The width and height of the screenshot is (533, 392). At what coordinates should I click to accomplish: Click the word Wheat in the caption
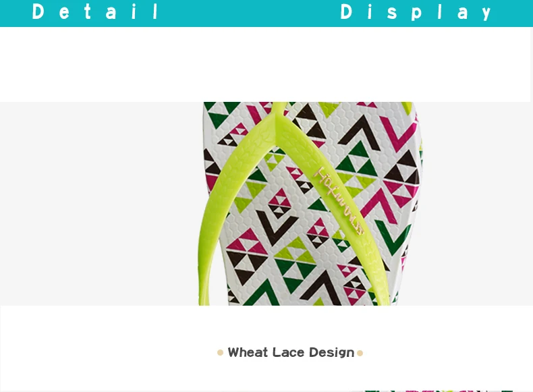(x=248, y=353)
